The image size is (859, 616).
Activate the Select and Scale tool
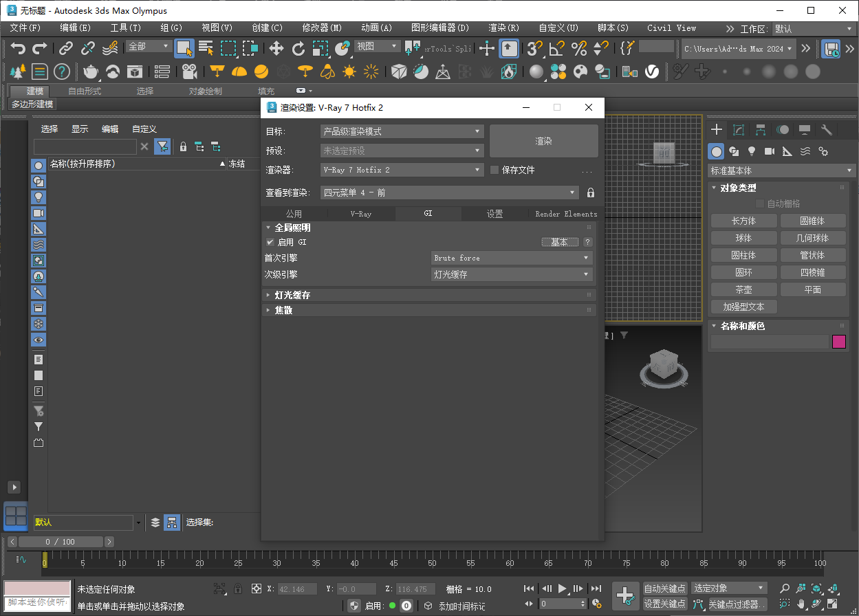320,48
